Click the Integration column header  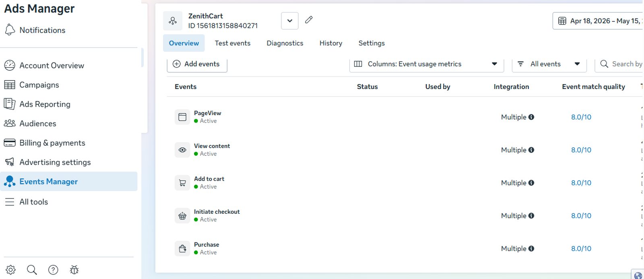tap(511, 87)
